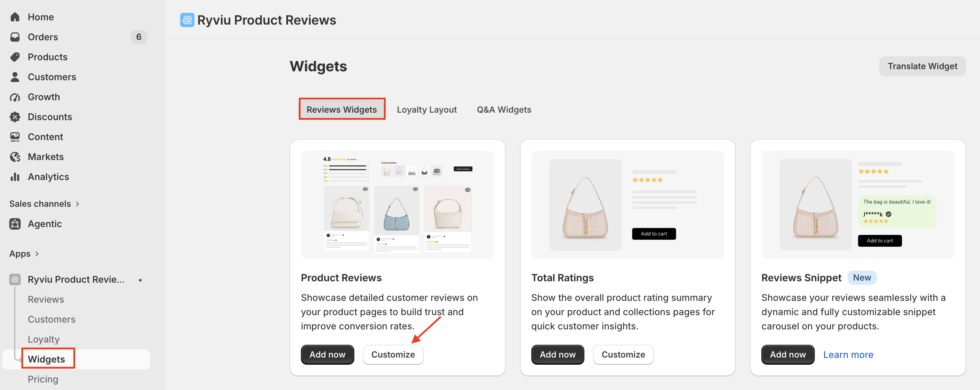980x390 pixels.
Task: Open the Pricing item in sidebar
Action: click(43, 379)
